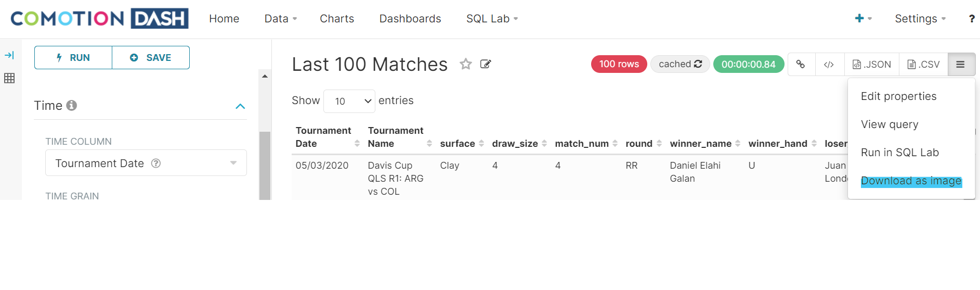Choose Run in SQL Lab
This screenshot has width=980, height=290.
tap(899, 153)
